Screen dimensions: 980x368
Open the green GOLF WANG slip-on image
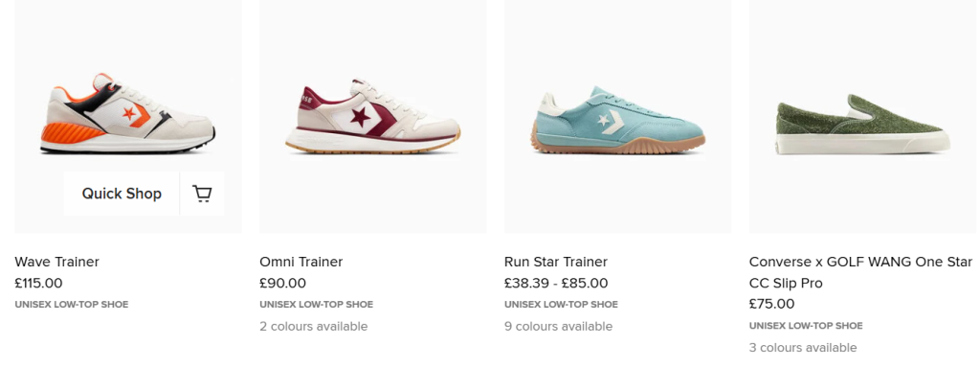(x=862, y=124)
